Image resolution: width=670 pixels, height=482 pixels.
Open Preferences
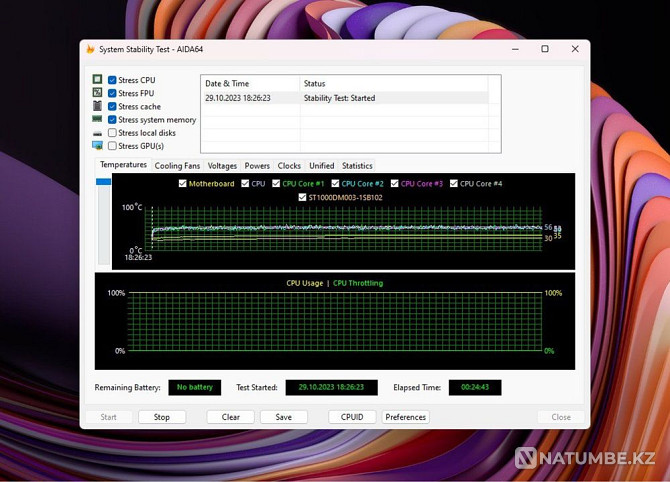[x=406, y=417]
